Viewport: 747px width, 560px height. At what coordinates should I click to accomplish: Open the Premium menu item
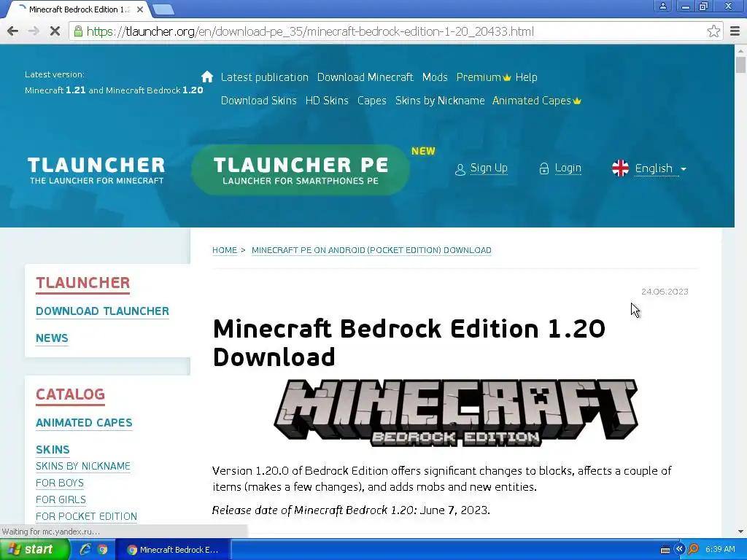point(479,77)
